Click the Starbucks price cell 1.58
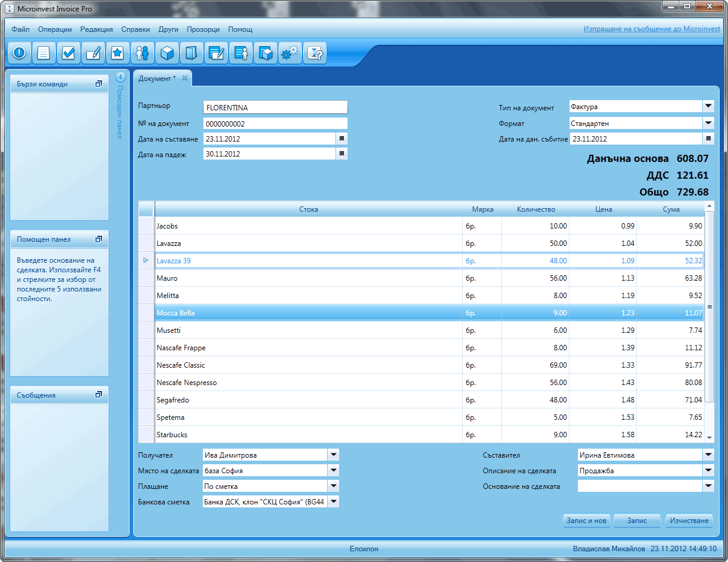Screen dimensions: 728x562 tap(603, 435)
